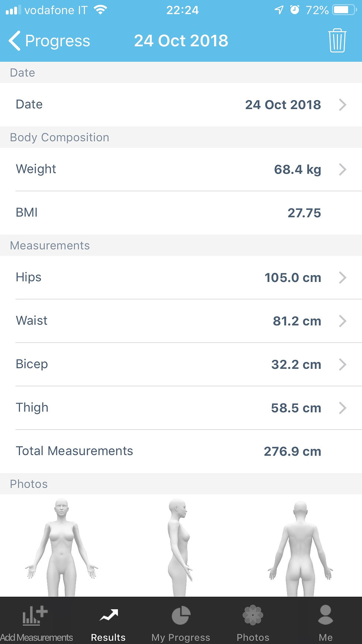The image size is (362, 644).
Task: Expand the Weight row chevron
Action: click(x=343, y=169)
